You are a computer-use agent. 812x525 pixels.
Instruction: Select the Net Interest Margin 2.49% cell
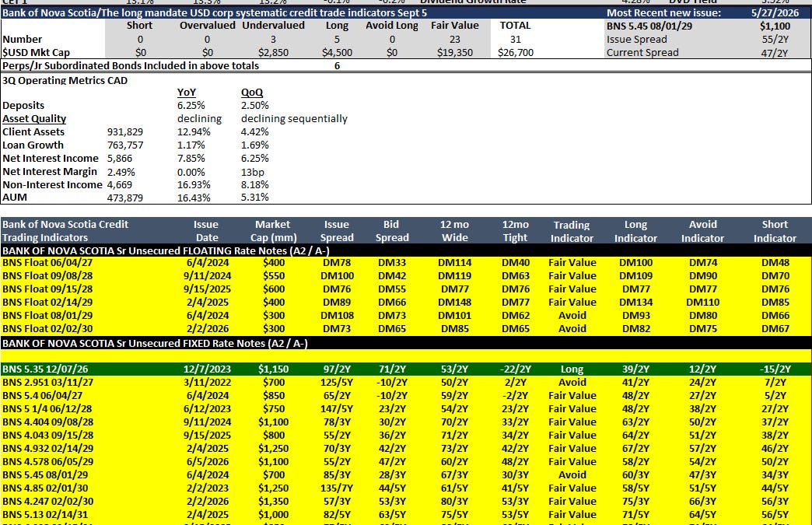point(121,172)
